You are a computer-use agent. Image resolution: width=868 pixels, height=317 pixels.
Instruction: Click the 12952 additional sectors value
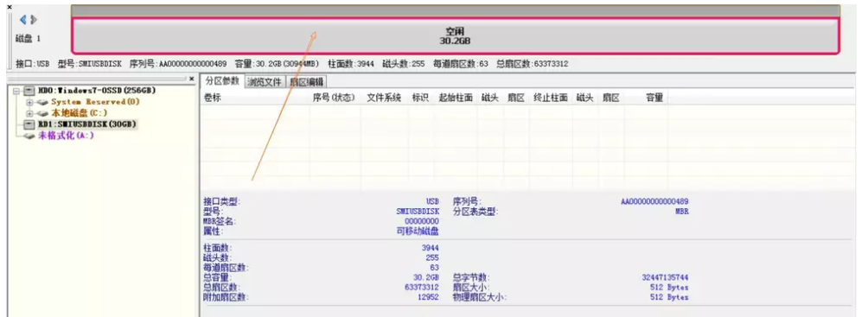pos(429,297)
